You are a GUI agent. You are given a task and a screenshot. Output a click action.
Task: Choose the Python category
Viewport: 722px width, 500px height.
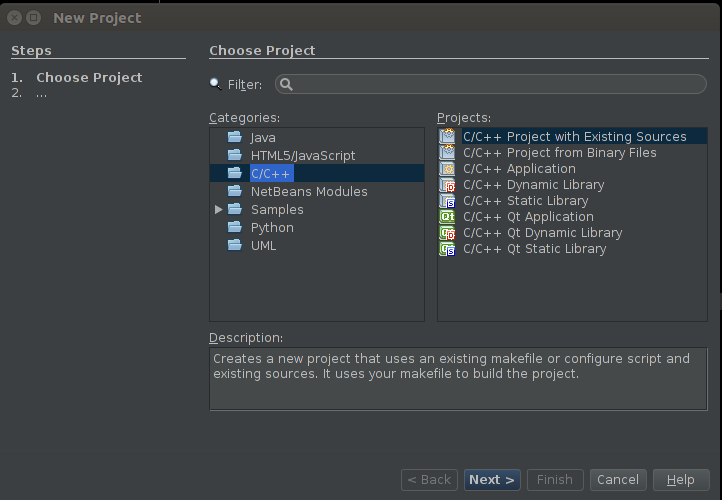tap(272, 227)
